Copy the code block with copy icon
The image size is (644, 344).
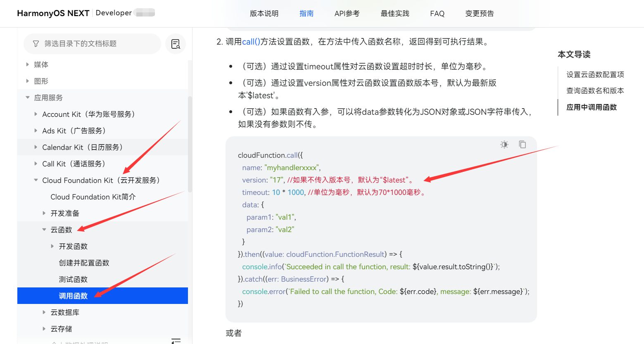pos(523,144)
